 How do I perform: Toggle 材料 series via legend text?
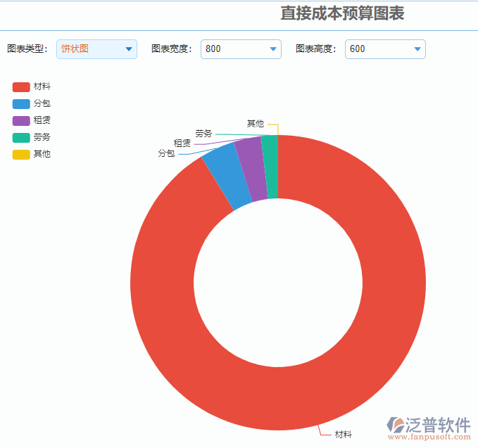coord(42,87)
